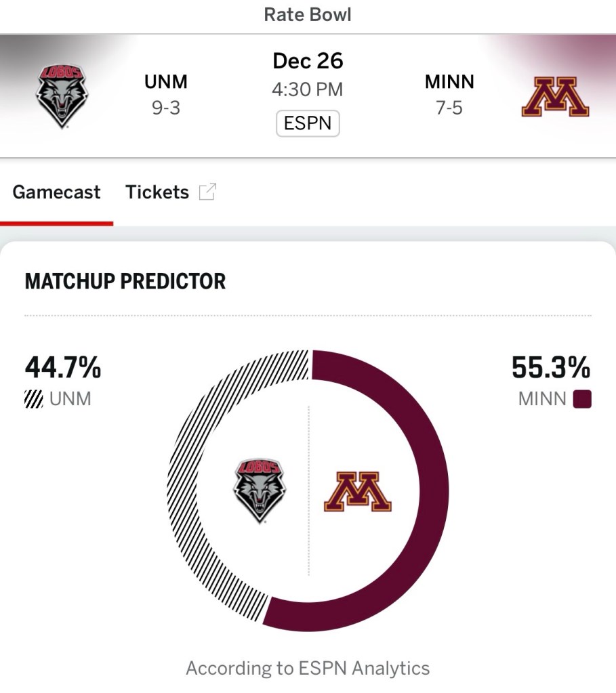This screenshot has height=693, width=616.
Task: Switch to the Gamecast tab
Action: tap(56, 192)
